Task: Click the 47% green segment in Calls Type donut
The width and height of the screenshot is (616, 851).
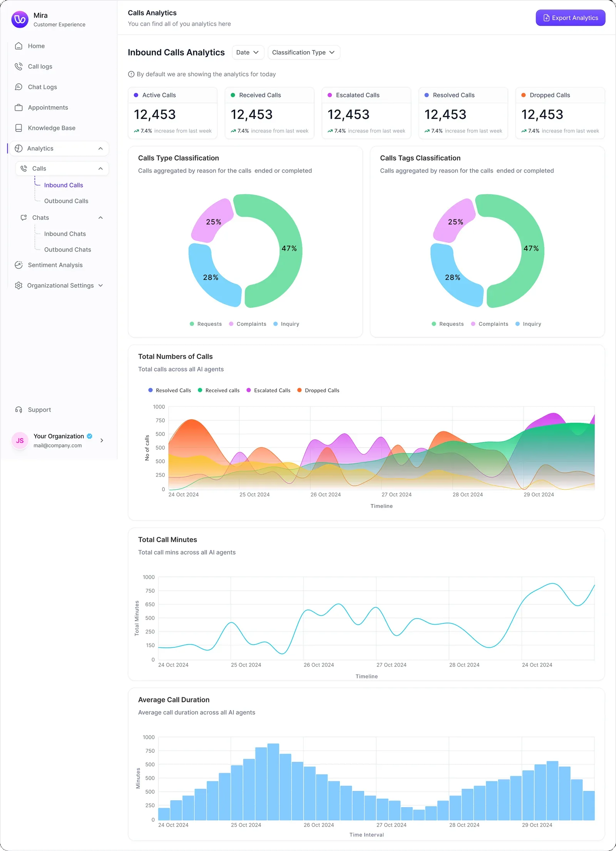Action: pyautogui.click(x=290, y=249)
